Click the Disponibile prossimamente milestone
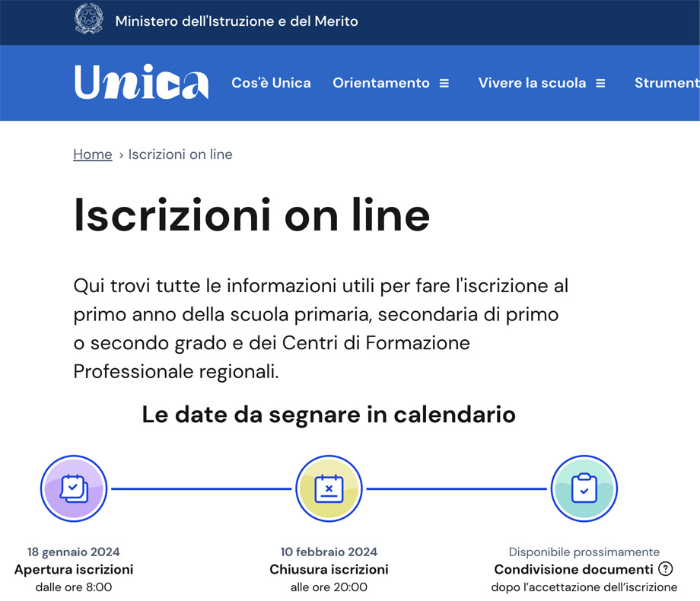 click(584, 552)
